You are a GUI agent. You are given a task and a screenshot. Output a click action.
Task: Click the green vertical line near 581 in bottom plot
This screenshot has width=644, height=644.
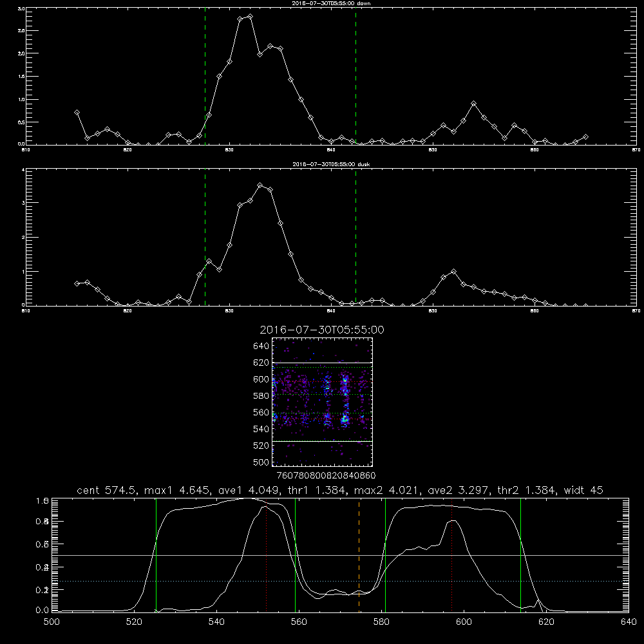[x=385, y=554]
